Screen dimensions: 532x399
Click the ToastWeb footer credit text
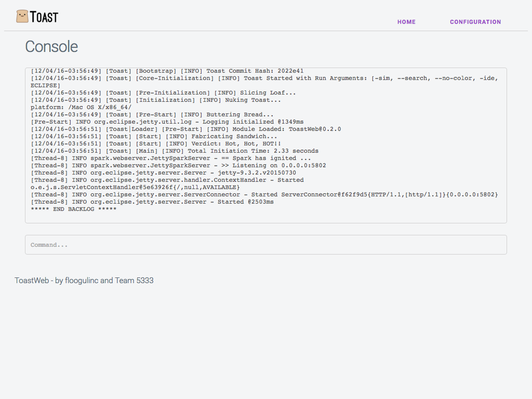pyautogui.click(x=84, y=280)
